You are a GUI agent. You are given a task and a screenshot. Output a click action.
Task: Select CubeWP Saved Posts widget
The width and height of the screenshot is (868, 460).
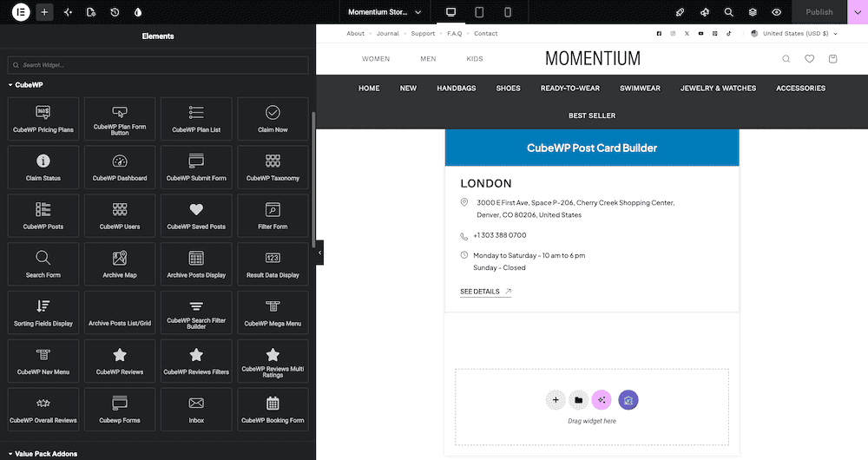click(196, 216)
